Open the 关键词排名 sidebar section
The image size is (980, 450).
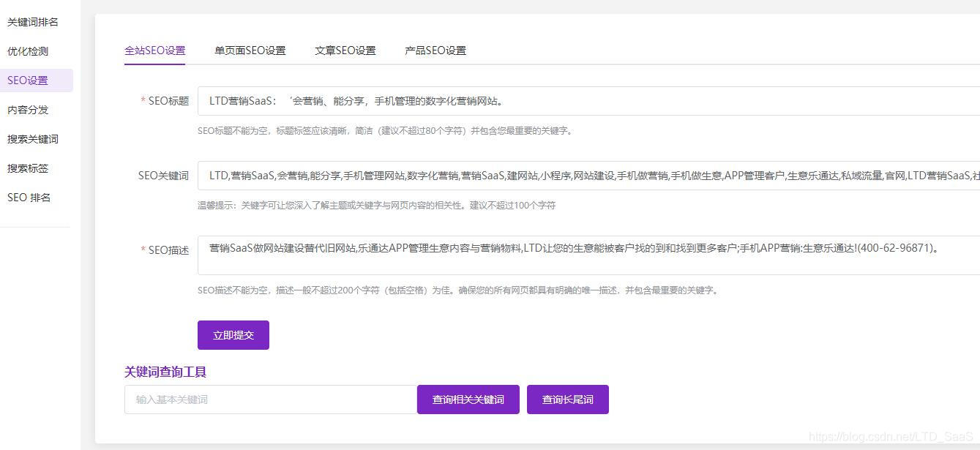pyautogui.click(x=31, y=21)
